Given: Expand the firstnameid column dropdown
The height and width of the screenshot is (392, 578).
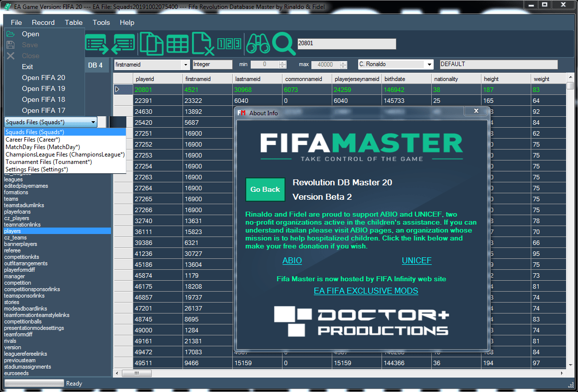Looking at the screenshot, I should [186, 65].
